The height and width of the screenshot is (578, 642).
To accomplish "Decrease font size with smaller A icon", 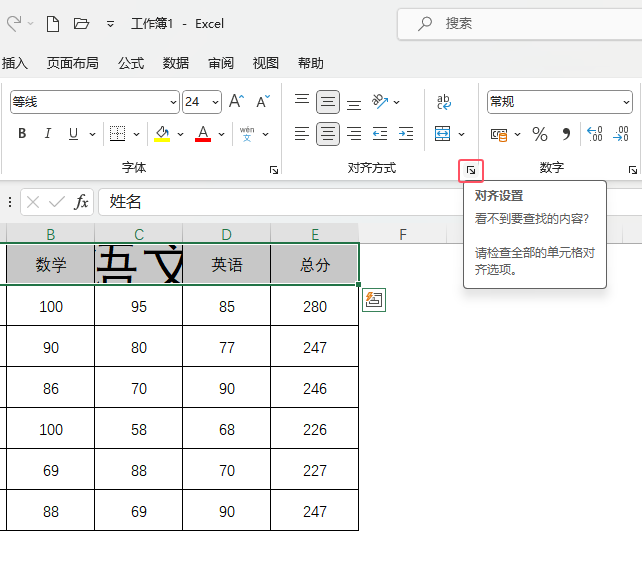I will (263, 101).
